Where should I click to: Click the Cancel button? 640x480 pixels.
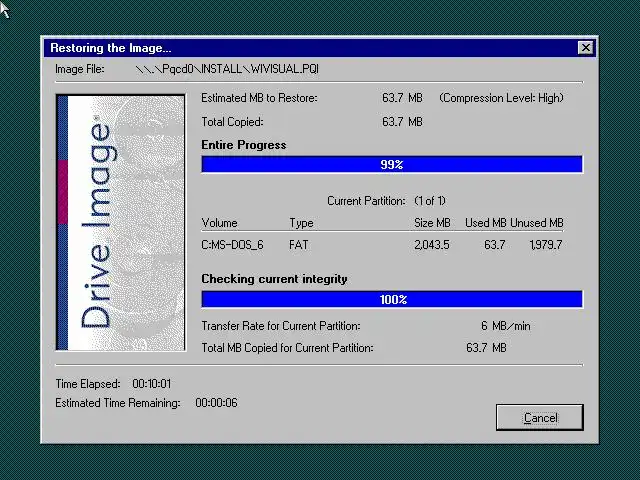tap(540, 417)
